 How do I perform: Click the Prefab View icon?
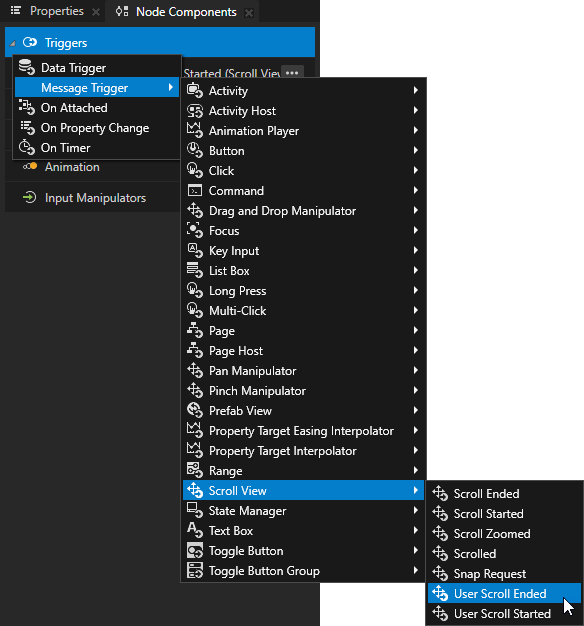(x=195, y=410)
